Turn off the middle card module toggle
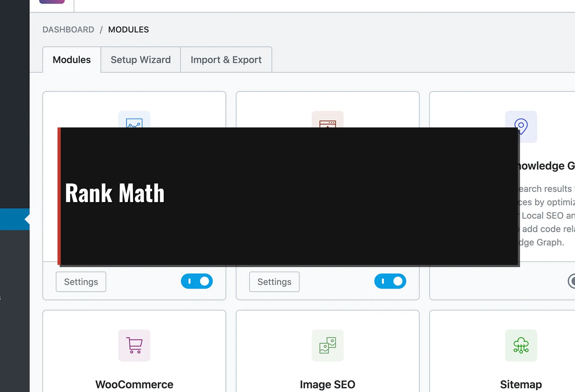575x392 pixels. click(390, 281)
